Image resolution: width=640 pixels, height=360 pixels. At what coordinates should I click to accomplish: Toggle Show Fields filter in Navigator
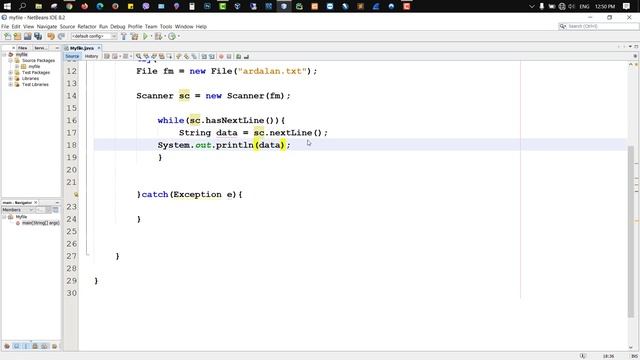[16, 346]
